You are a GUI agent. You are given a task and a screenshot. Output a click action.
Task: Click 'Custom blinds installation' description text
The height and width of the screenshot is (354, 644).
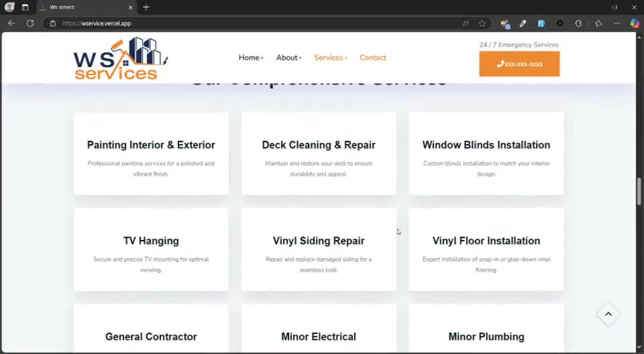point(486,169)
